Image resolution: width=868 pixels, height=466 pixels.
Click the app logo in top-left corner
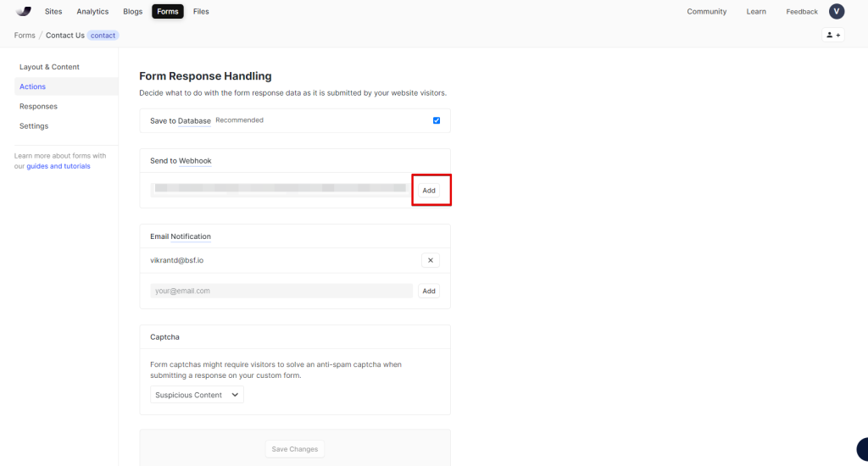tap(24, 11)
